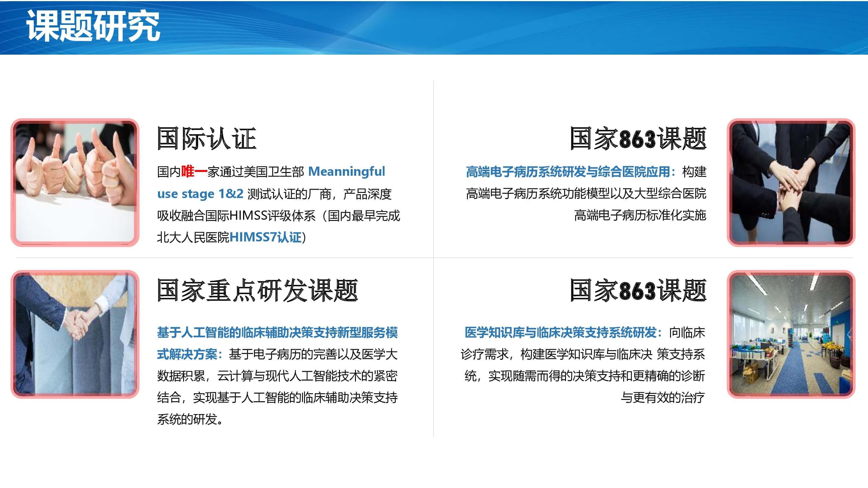Click the red 唯一 highlighted text
Image resolution: width=868 pixels, height=488 pixels.
tap(194, 172)
